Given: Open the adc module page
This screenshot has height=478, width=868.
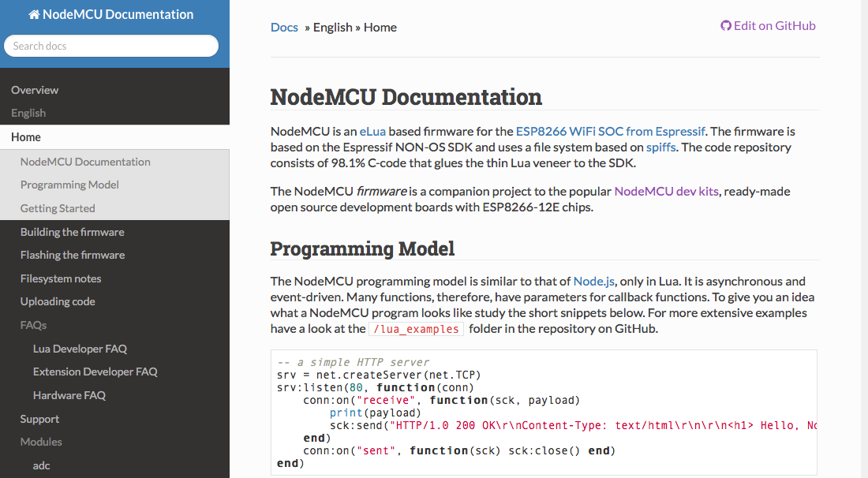Looking at the screenshot, I should point(42,466).
